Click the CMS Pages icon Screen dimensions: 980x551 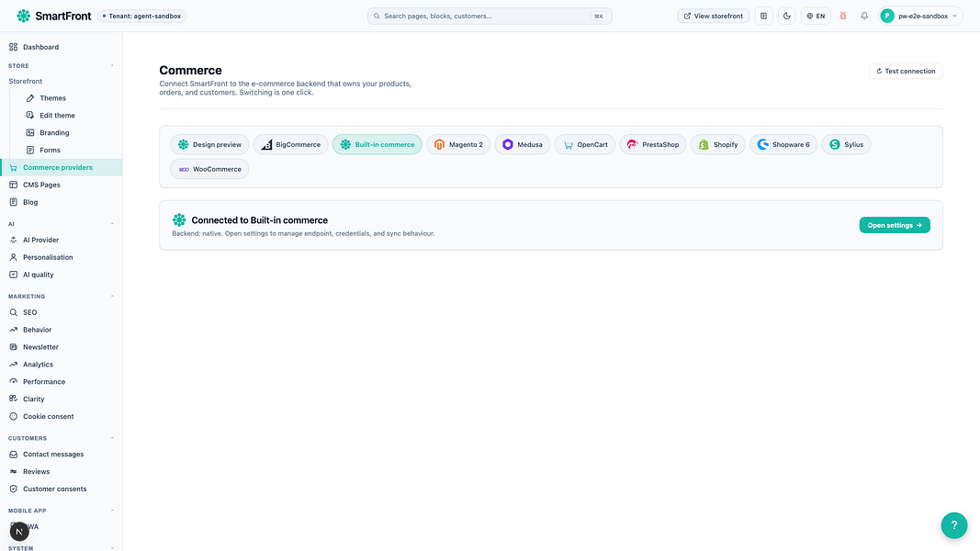tap(13, 185)
